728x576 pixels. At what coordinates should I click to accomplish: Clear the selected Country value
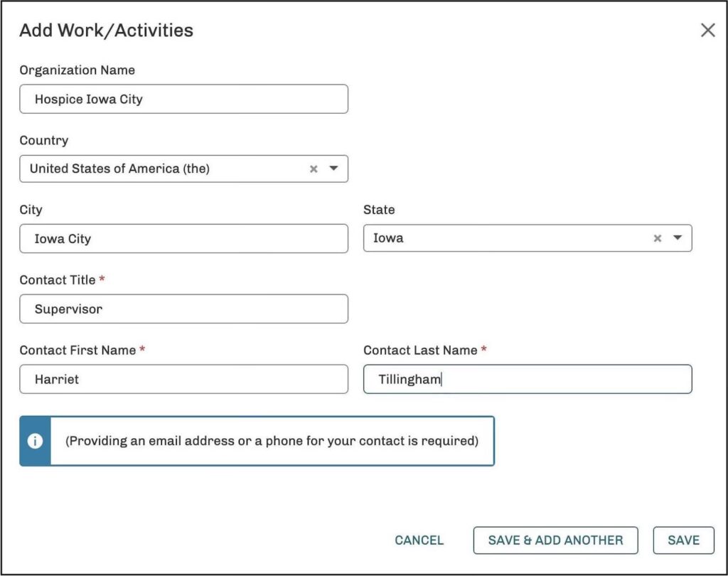314,169
